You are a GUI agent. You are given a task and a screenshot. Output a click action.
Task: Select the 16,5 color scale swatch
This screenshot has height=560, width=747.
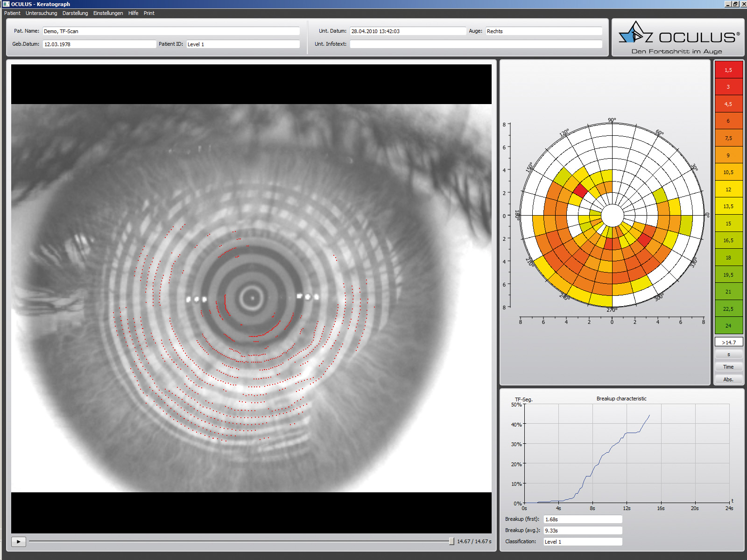729,240
